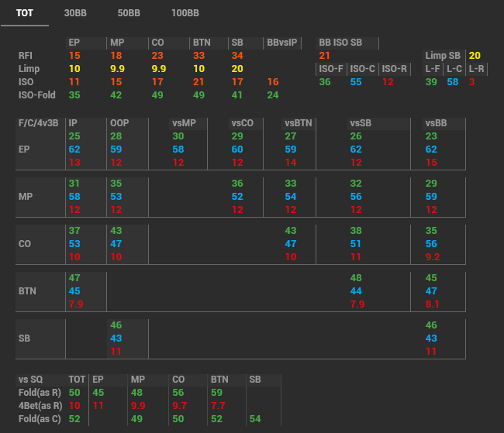The width and height of the screenshot is (504, 433).
Task: Select the vsMP column header
Action: point(184,122)
